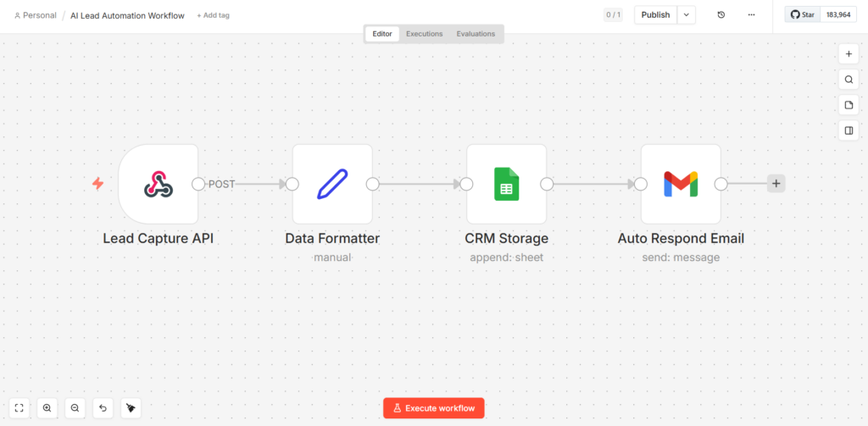Open the three-dot more options menu
Image resolution: width=868 pixels, height=426 pixels.
(x=751, y=15)
